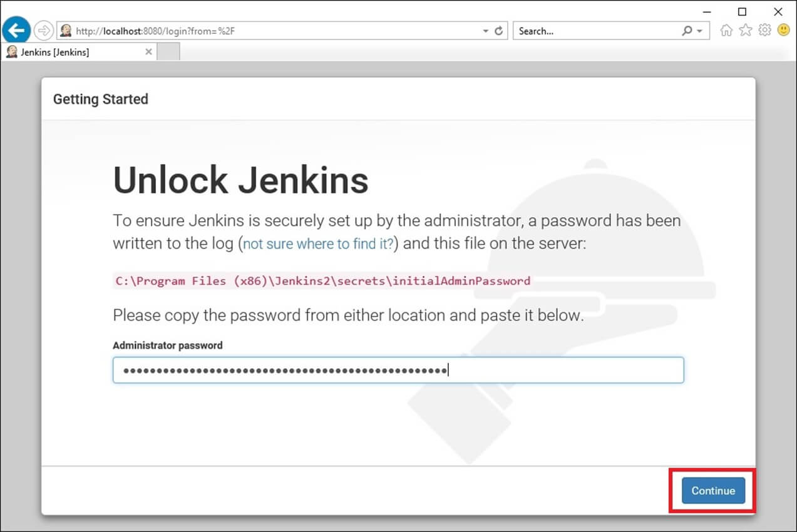Viewport: 797px width, 532px height.
Task: Open the Home page icon
Action: [726, 30]
